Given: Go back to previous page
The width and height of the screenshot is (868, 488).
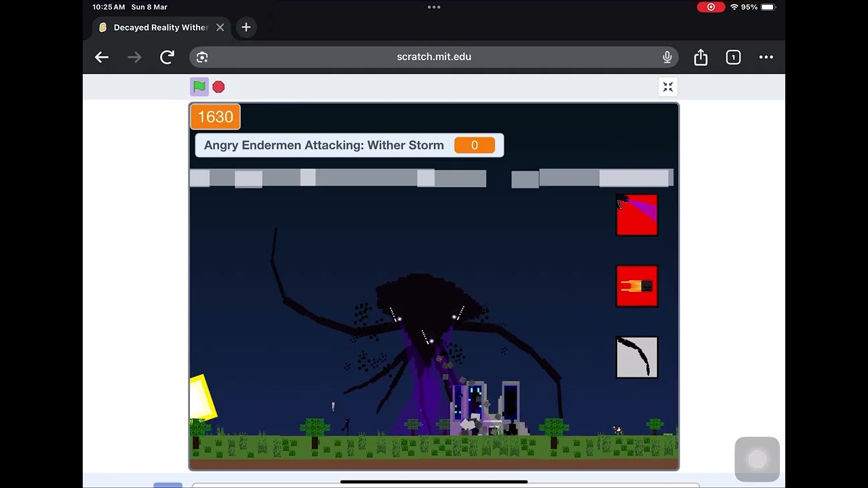Looking at the screenshot, I should [x=102, y=57].
